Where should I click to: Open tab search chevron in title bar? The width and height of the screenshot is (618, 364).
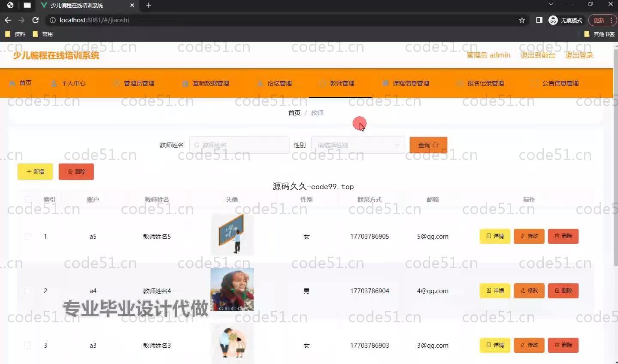tap(551, 4)
